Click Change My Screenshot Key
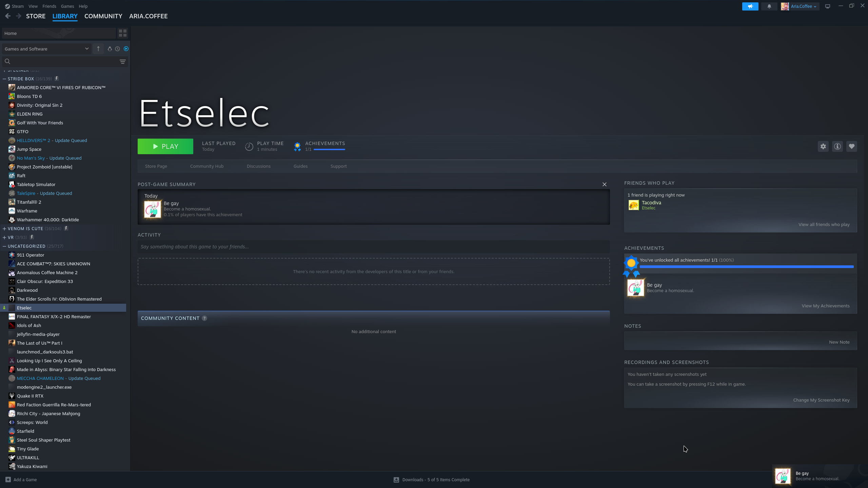Screen dimensions: 868x488 821,400
